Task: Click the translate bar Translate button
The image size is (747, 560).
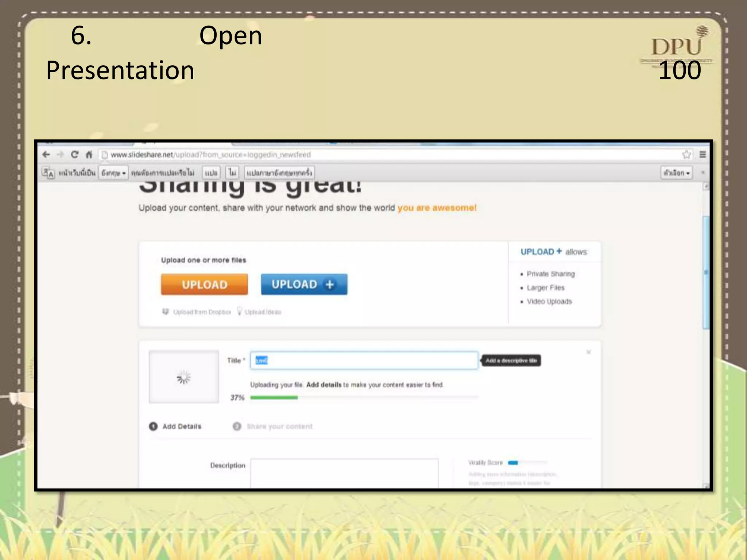Action: pos(211,173)
